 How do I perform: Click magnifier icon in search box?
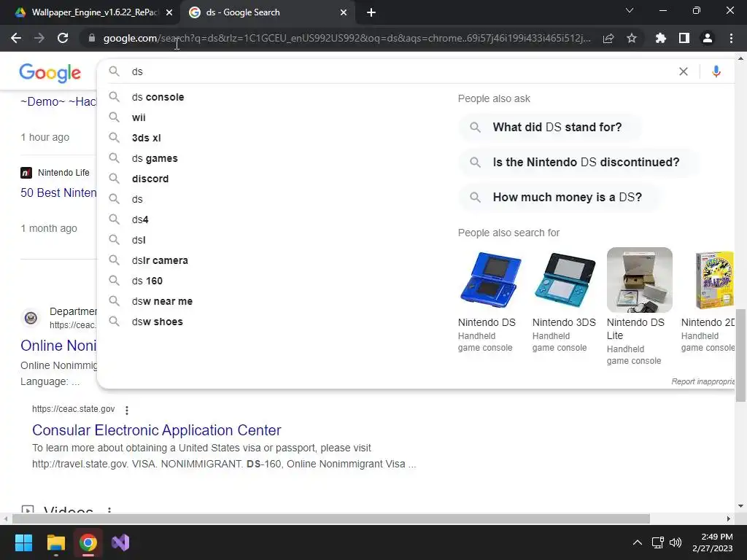[x=114, y=71]
